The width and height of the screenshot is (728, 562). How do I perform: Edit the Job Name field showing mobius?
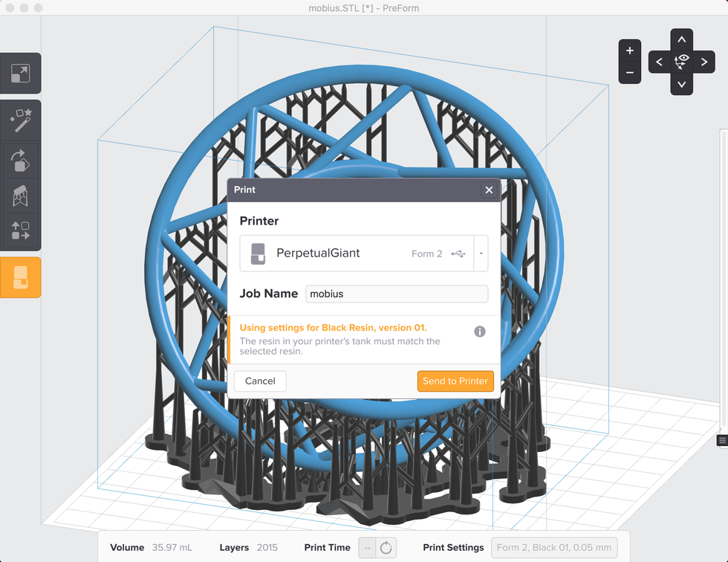coord(396,294)
